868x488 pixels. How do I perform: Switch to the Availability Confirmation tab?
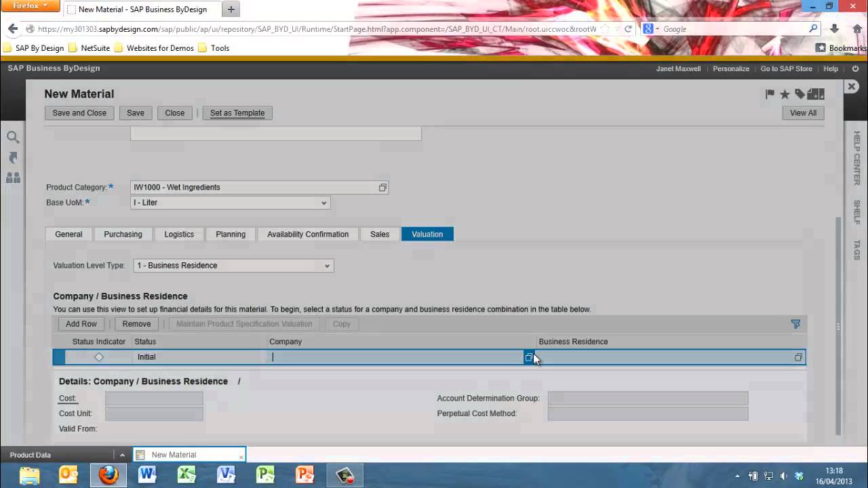(x=308, y=235)
